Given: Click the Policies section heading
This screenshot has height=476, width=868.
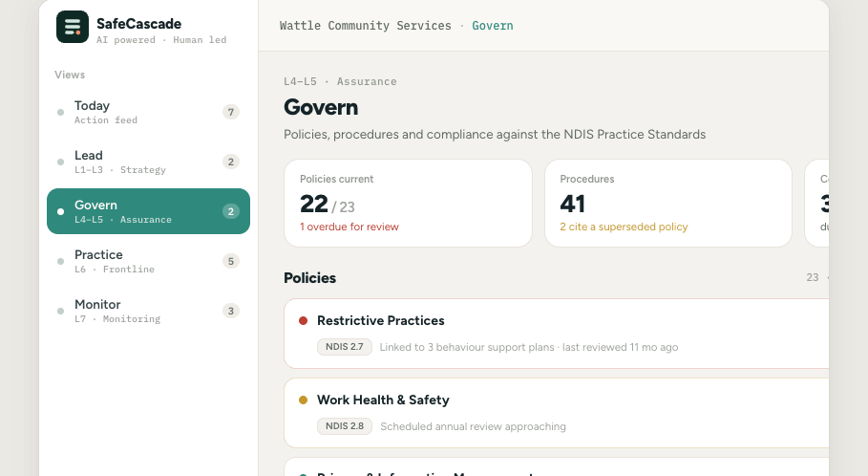Looking at the screenshot, I should (x=310, y=277).
